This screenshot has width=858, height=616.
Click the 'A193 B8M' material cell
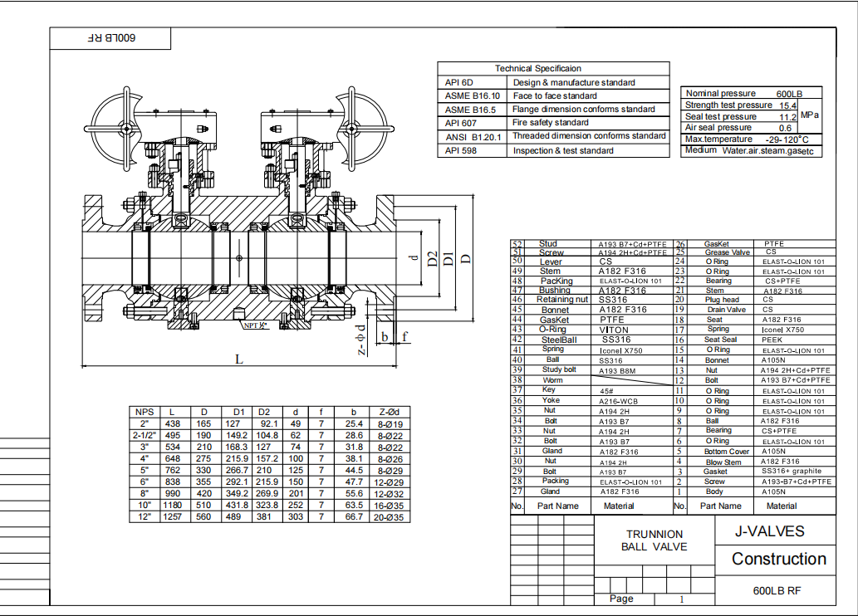(x=616, y=371)
